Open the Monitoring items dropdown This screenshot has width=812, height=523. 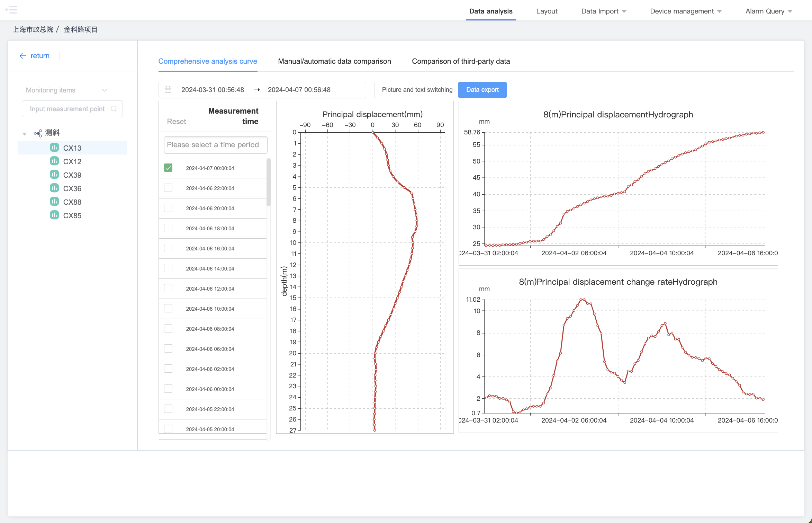67,90
